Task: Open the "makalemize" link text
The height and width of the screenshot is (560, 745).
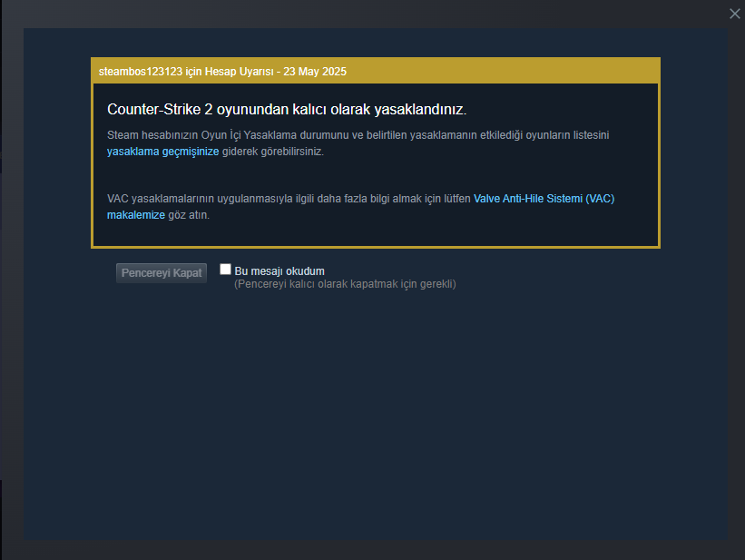Action: 136,215
